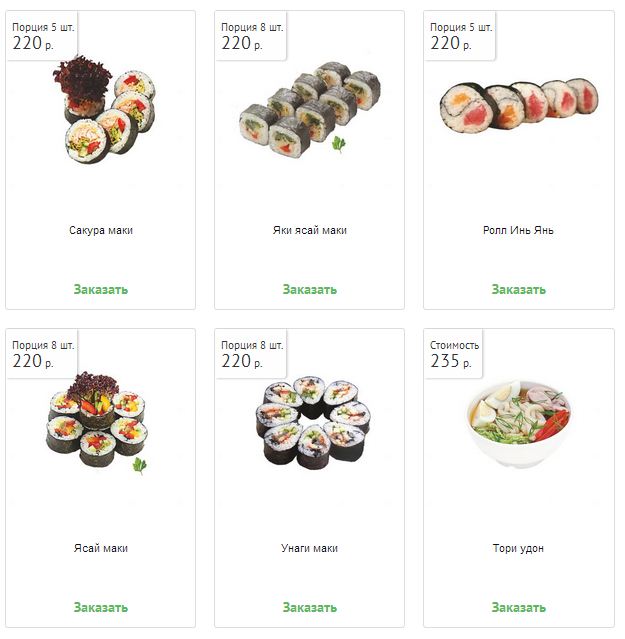625x639 pixels.
Task: Click the Унаги маки title link
Action: pyautogui.click(x=310, y=548)
